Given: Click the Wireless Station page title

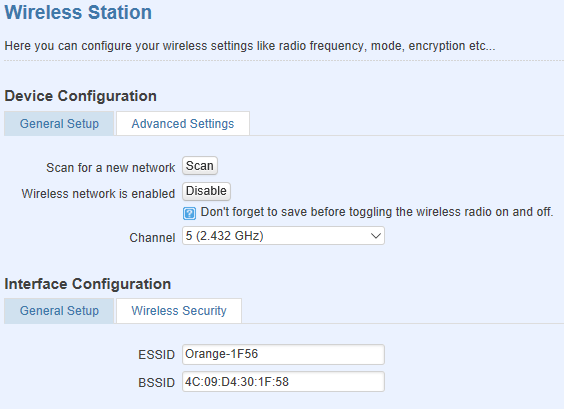Looking at the screenshot, I should [78, 12].
